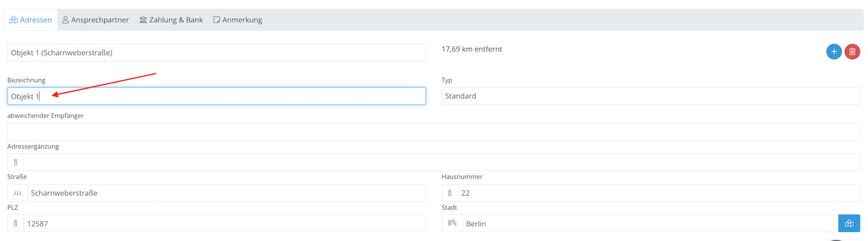
Task: Click the Hausnummer field label
Action: 462,177
